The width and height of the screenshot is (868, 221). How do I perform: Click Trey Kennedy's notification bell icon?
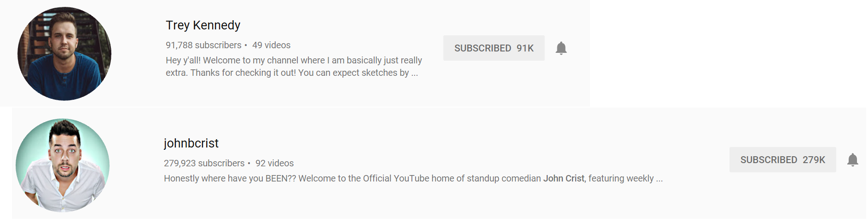coord(561,48)
